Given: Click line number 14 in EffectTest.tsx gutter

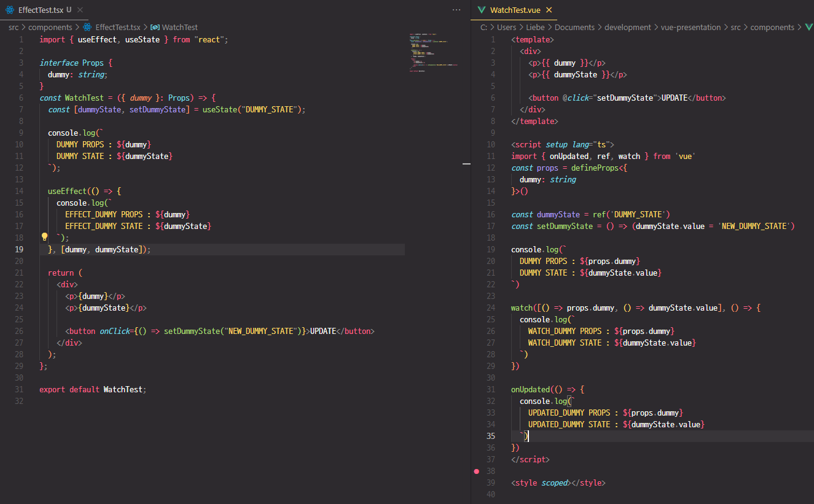Looking at the screenshot, I should pyautogui.click(x=19, y=191).
